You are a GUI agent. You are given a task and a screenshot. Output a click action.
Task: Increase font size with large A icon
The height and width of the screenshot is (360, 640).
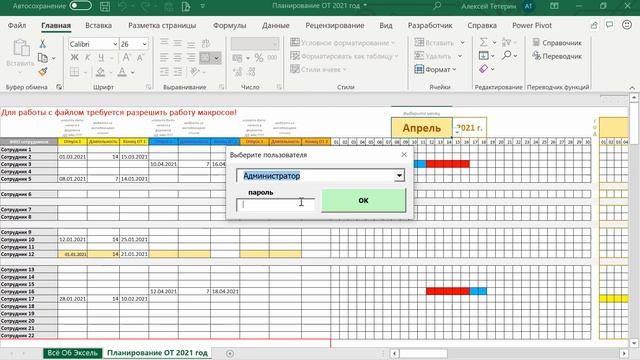click(x=127, y=58)
